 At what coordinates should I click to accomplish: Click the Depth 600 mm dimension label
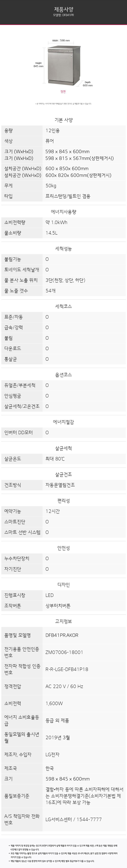tap(88, 84)
